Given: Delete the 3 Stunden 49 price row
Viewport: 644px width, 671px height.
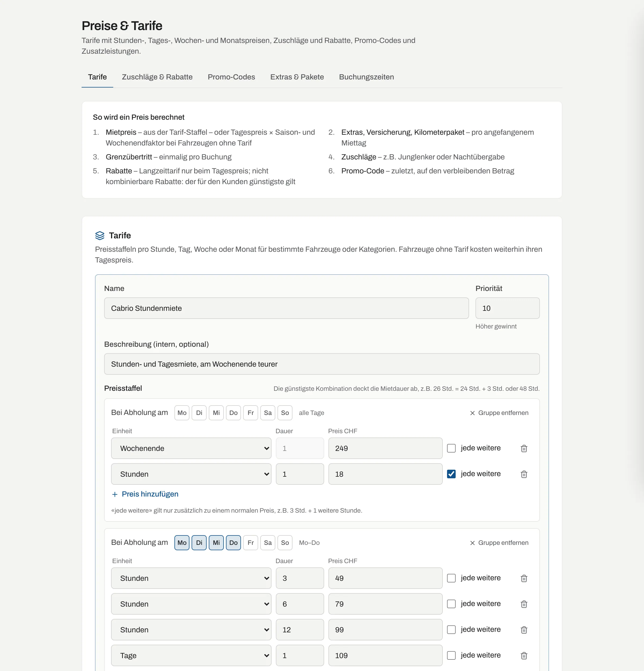Looking at the screenshot, I should point(524,578).
